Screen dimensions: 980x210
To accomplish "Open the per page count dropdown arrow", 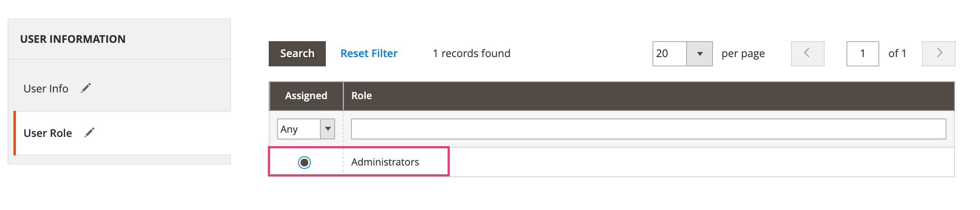I will (700, 54).
